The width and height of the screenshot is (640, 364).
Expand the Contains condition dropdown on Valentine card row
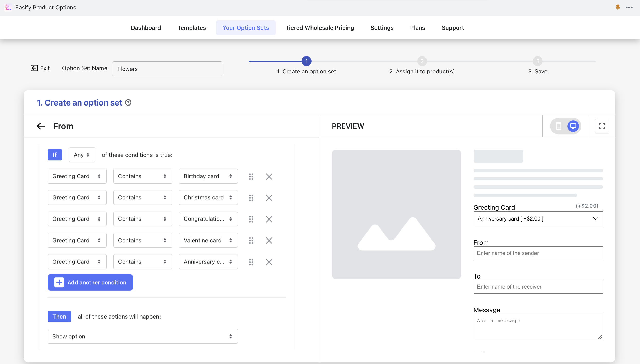[x=141, y=240]
